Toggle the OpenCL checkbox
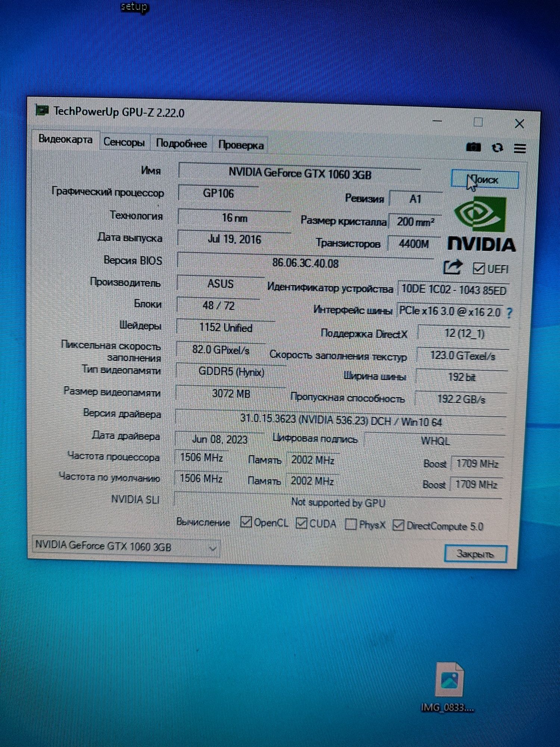The height and width of the screenshot is (747, 560). (x=246, y=521)
